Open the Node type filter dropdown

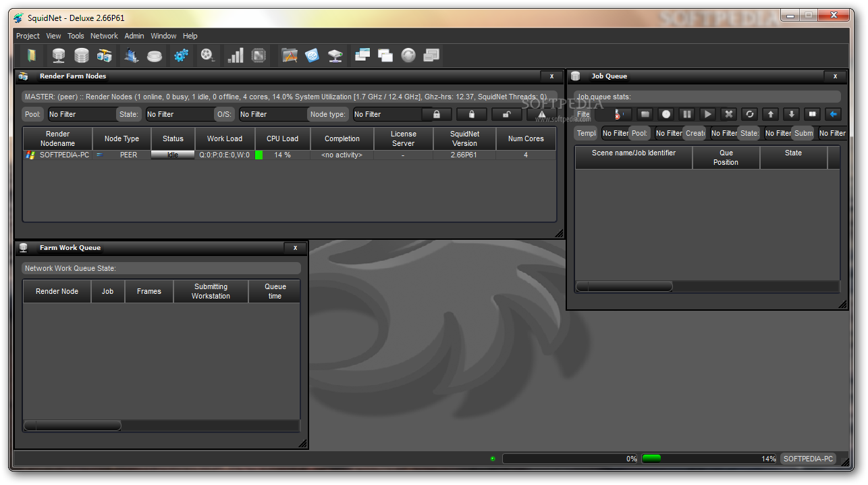(x=387, y=114)
